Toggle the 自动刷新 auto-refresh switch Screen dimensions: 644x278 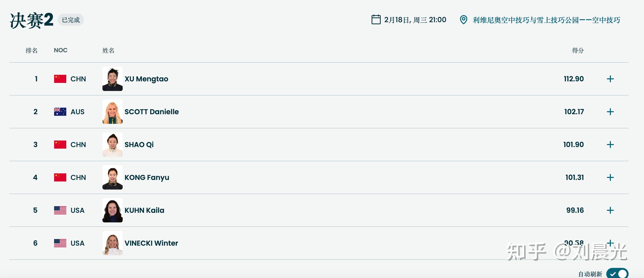pyautogui.click(x=617, y=274)
